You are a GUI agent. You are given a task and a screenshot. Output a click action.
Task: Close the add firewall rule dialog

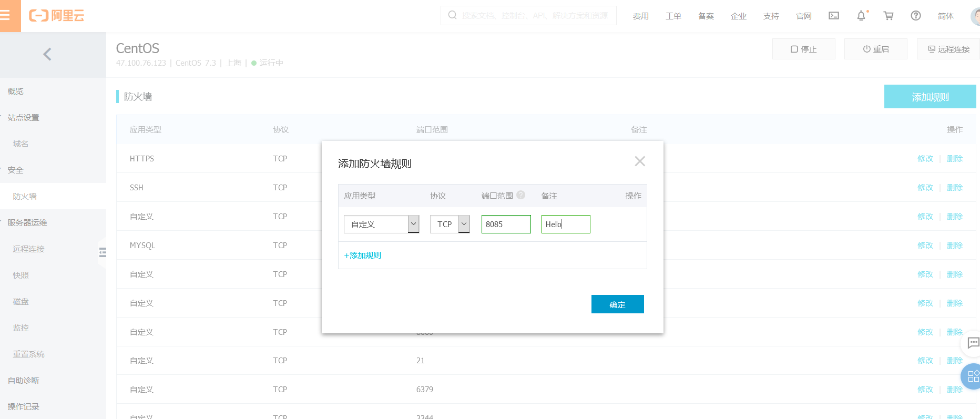(x=640, y=161)
